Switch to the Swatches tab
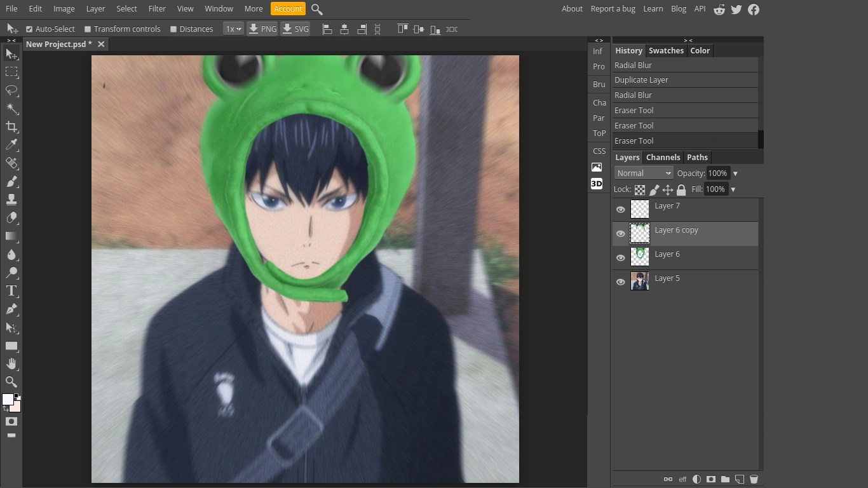The width and height of the screenshot is (868, 488). [x=666, y=51]
